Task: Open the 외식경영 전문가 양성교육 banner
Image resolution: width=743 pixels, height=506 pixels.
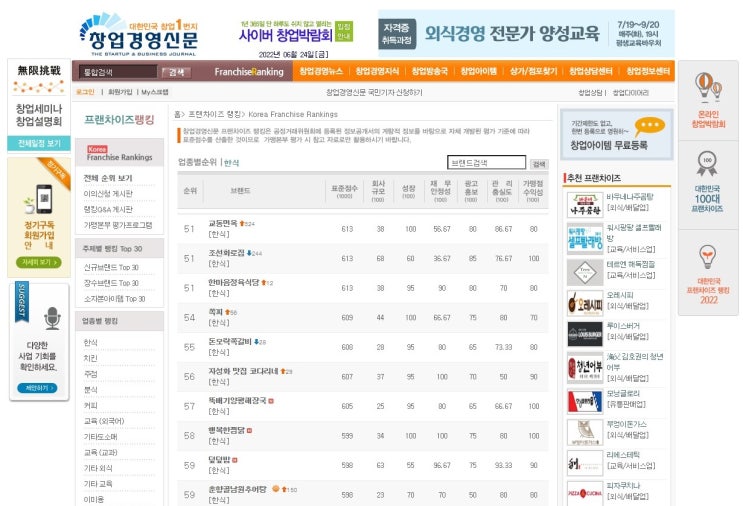Action: pyautogui.click(x=526, y=33)
